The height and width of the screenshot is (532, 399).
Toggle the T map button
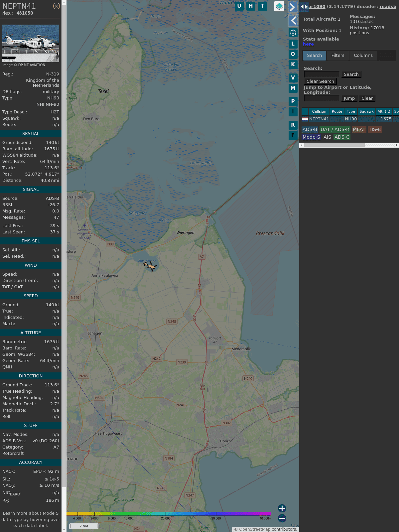pos(263,6)
